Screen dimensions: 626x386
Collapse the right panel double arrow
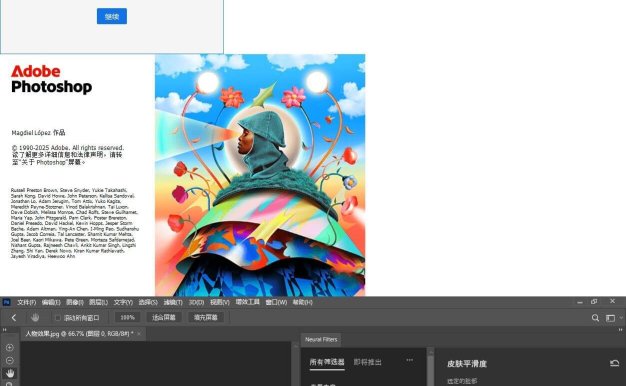pyautogui.click(x=620, y=330)
